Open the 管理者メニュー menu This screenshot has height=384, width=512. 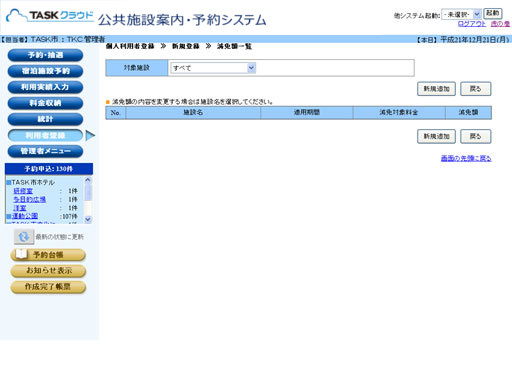[x=45, y=151]
